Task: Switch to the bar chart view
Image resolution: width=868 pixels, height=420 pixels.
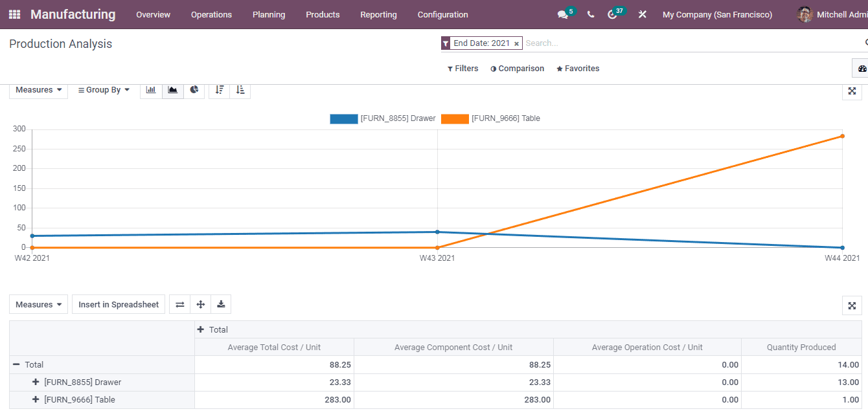Action: 150,91
